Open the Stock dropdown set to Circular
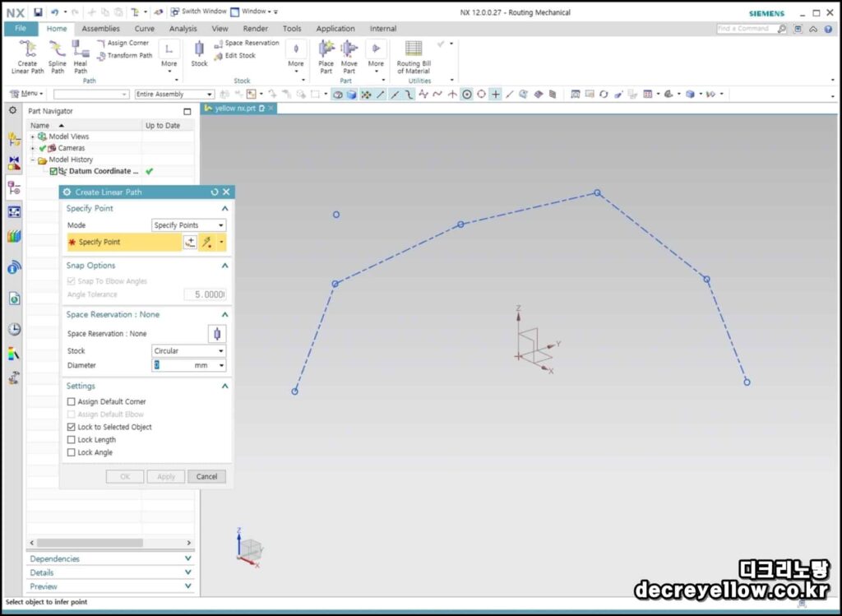 click(x=188, y=350)
